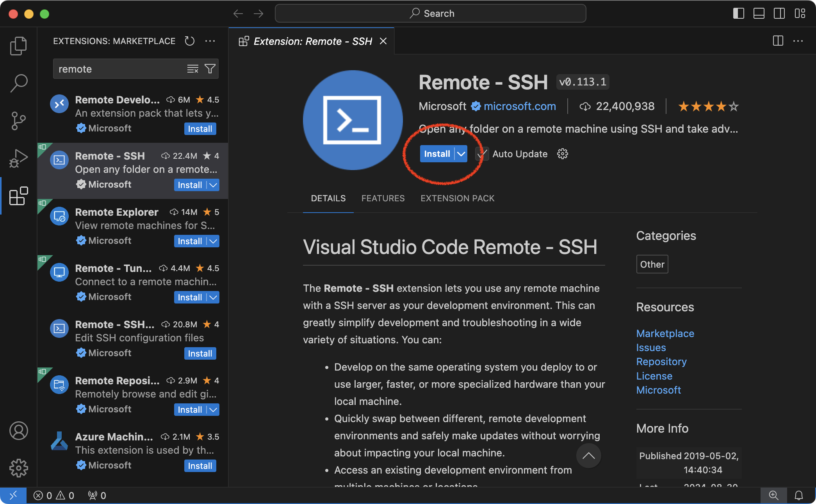Expand install options for Remote Repositories

pyautogui.click(x=213, y=410)
